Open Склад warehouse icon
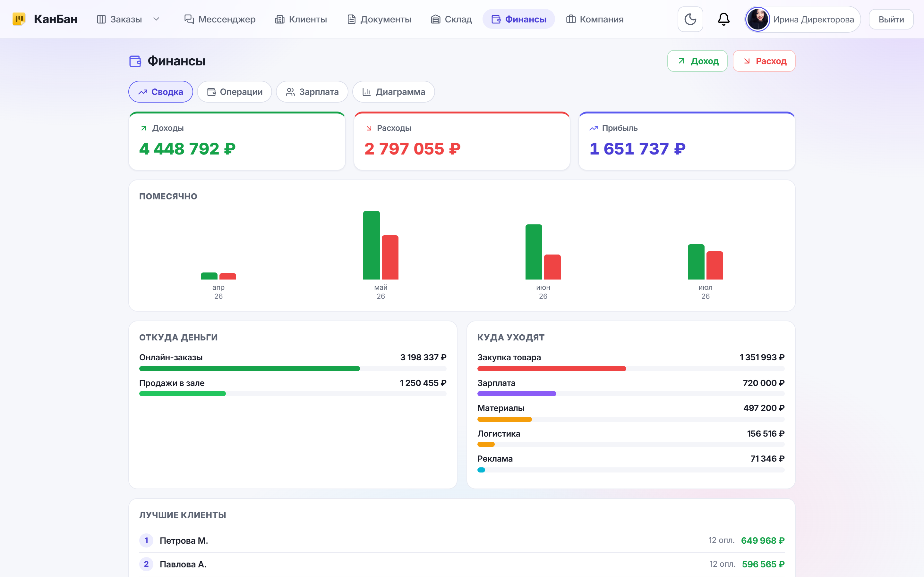924x577 pixels. [x=435, y=19]
